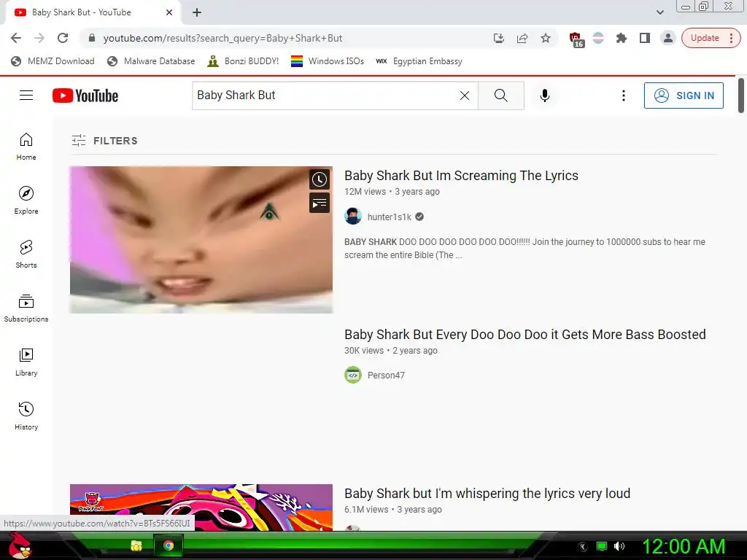Open Chrome profile avatar
This screenshot has width=747, height=560.
click(x=668, y=38)
